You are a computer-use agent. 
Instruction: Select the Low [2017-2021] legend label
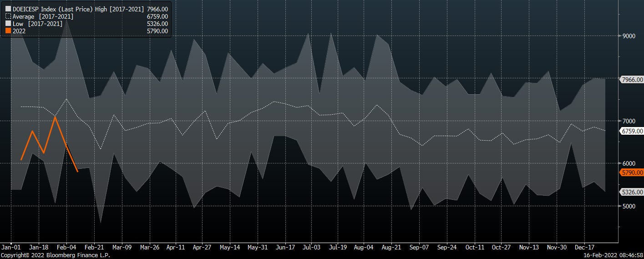tap(38, 24)
